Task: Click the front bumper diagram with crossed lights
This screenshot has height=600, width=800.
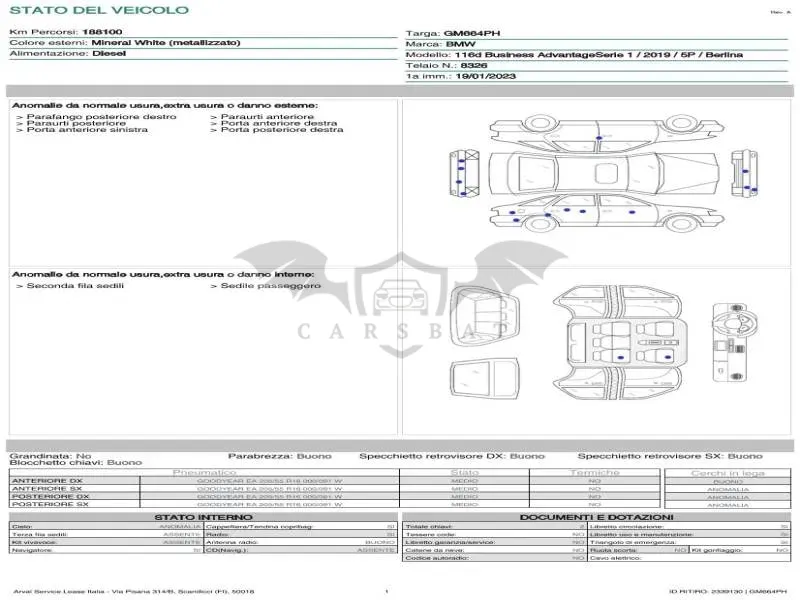Action: pos(464,173)
